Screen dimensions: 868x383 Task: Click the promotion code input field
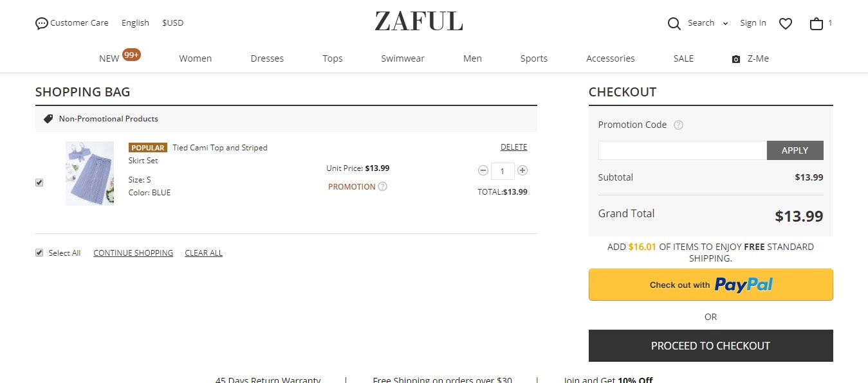pyautogui.click(x=683, y=150)
